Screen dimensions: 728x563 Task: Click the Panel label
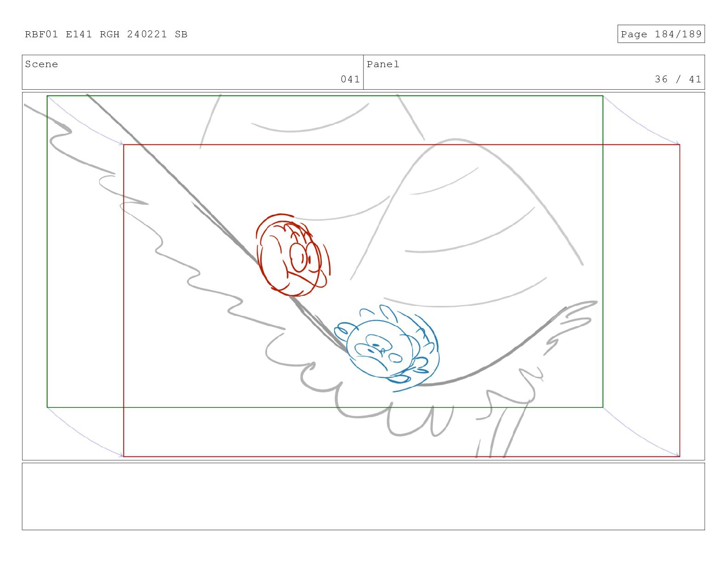point(383,64)
